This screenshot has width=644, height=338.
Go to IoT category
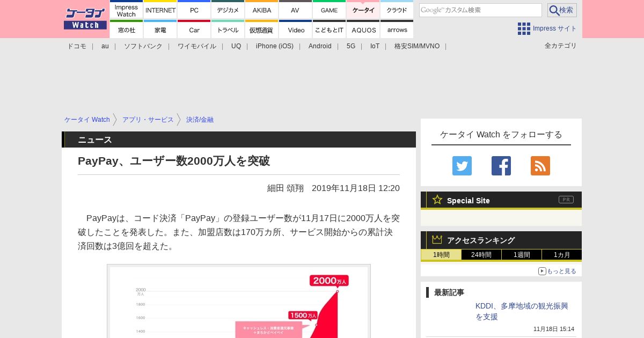pos(375,46)
